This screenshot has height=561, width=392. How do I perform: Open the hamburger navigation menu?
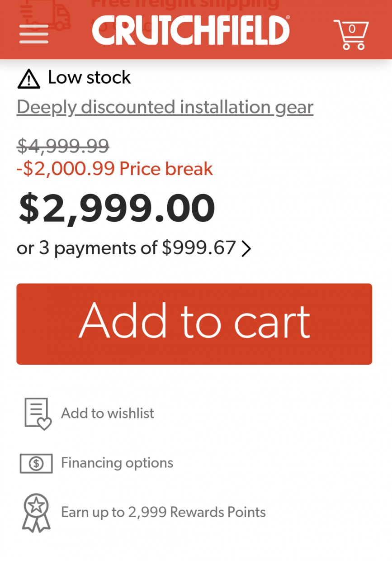pos(34,33)
